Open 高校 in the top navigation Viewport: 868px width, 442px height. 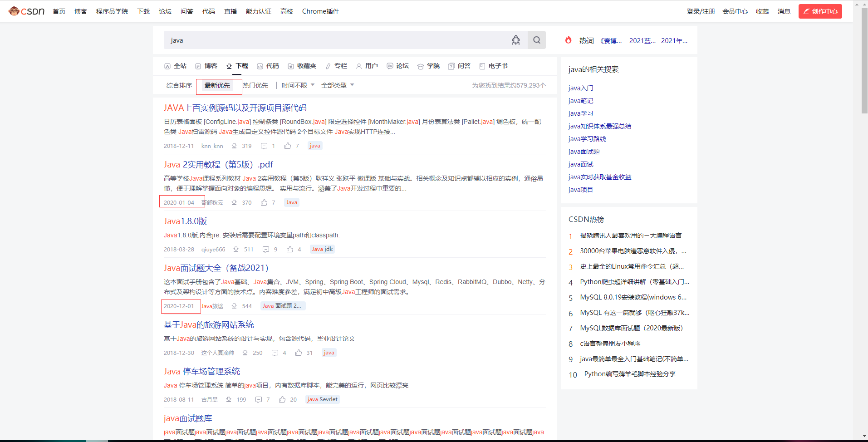pyautogui.click(x=287, y=11)
